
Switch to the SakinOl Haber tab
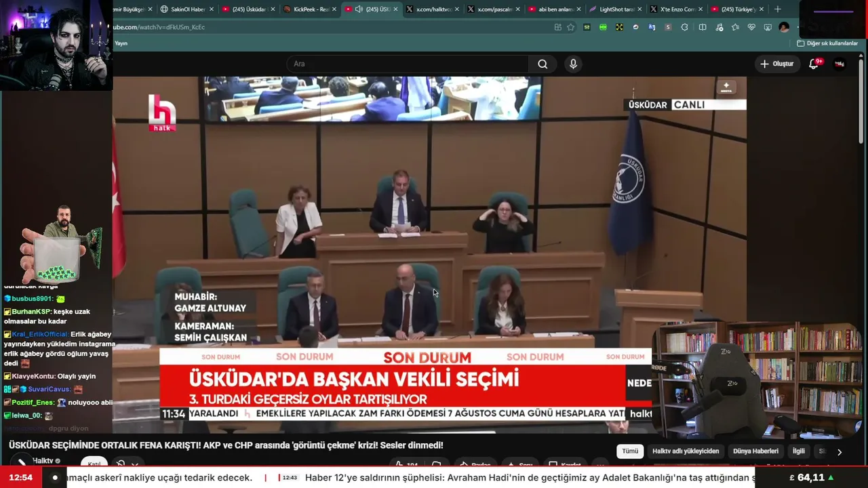[x=182, y=9]
